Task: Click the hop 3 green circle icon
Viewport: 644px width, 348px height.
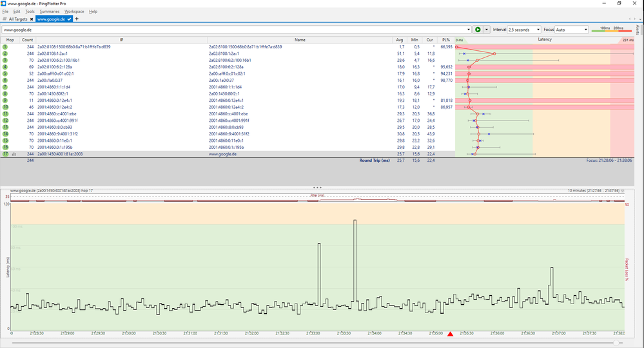Action: coord(5,61)
